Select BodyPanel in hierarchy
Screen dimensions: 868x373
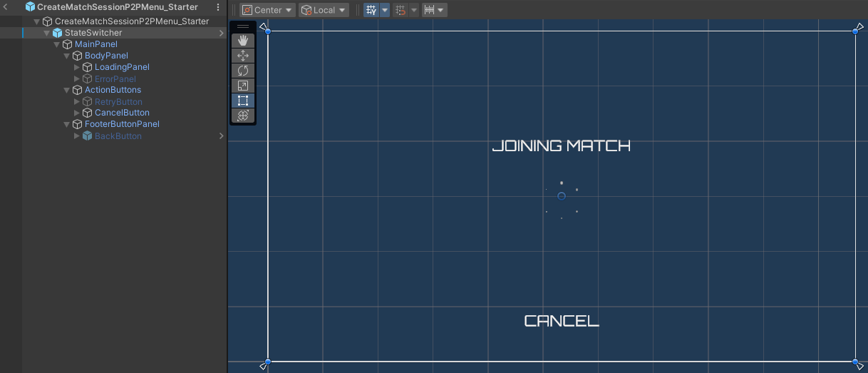click(106, 56)
